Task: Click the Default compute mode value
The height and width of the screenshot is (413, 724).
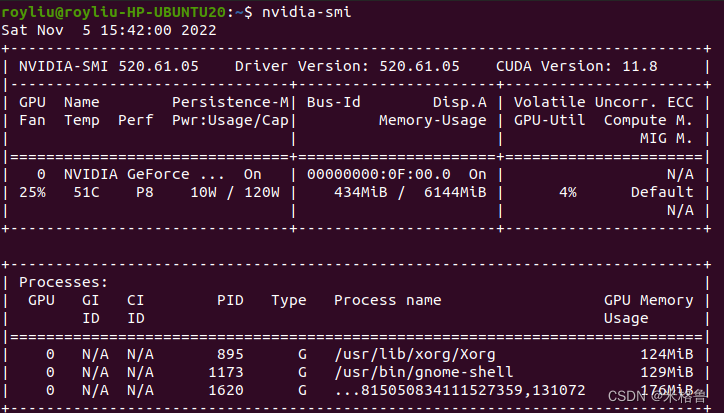Action: [x=662, y=192]
